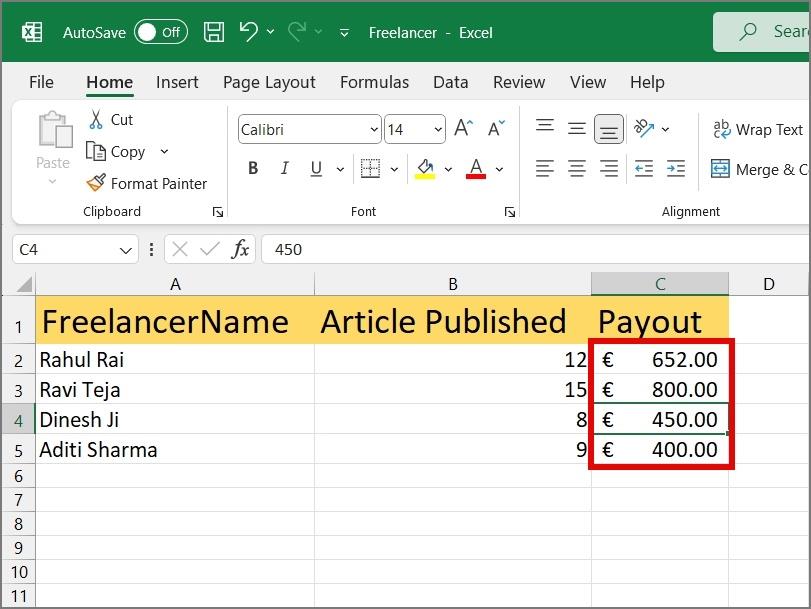Click the Align Left icon

(545, 168)
